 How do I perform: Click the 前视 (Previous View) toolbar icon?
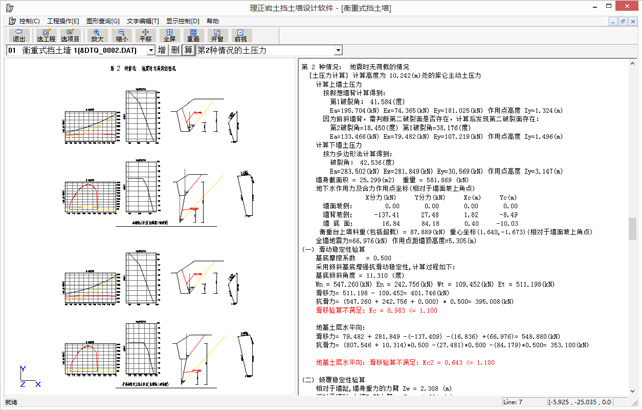(x=241, y=35)
